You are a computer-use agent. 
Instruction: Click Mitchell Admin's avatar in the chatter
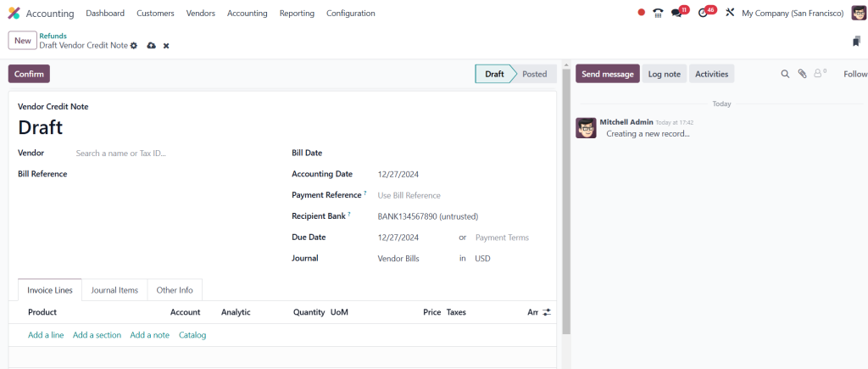point(586,127)
